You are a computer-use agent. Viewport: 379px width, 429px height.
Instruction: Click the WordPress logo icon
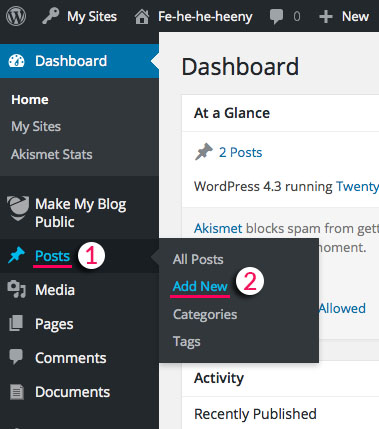(x=16, y=16)
